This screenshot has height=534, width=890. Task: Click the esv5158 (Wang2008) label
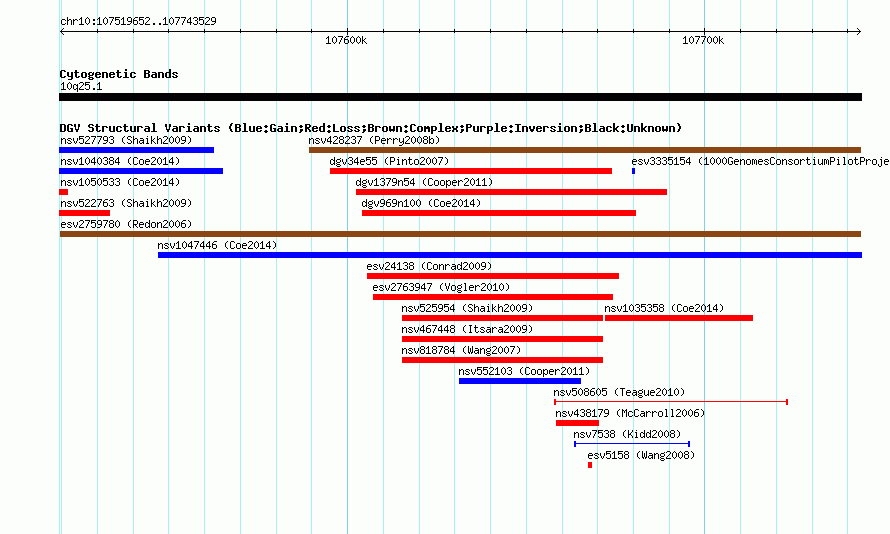[x=641, y=455]
